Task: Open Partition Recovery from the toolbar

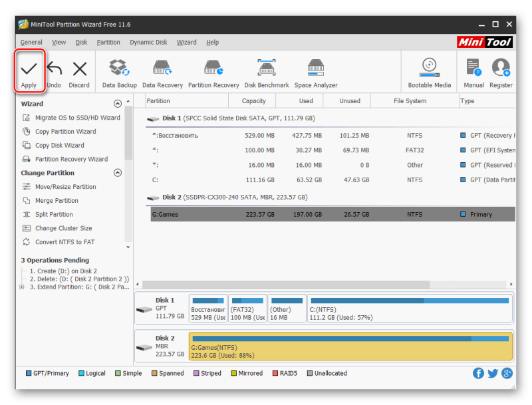Action: (213, 74)
